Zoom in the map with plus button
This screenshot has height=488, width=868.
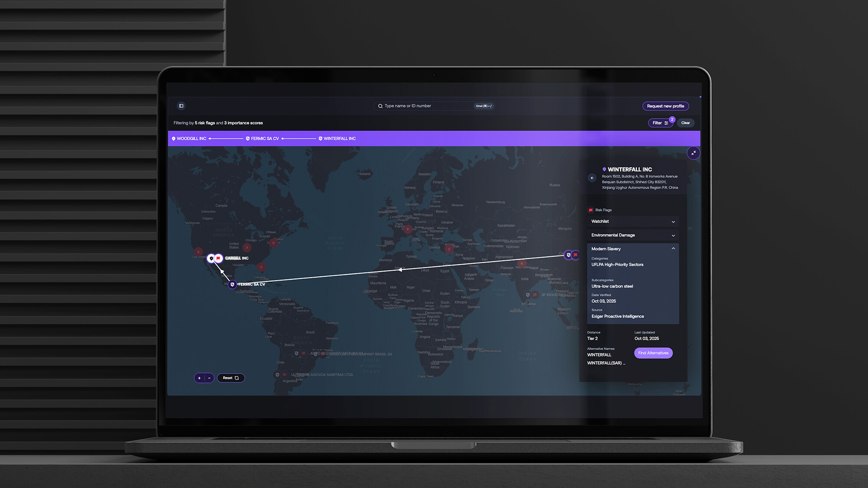pos(199,378)
